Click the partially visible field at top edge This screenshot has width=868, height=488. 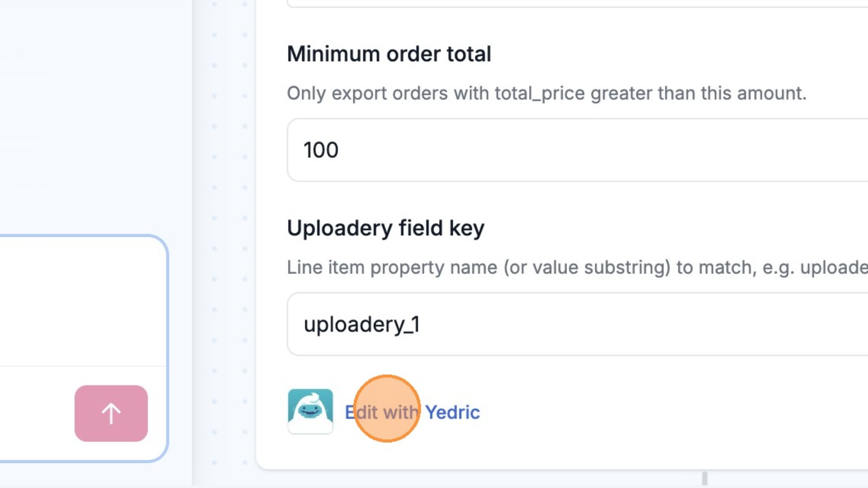(x=573, y=3)
